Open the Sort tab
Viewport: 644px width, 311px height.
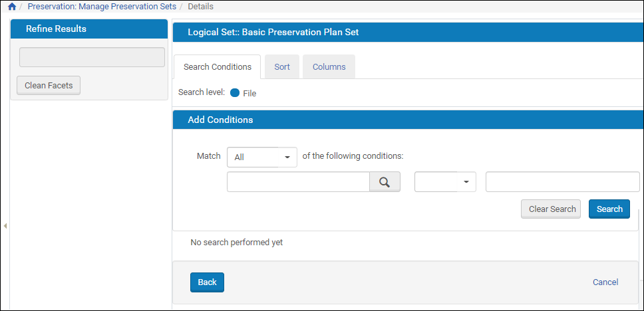pyautogui.click(x=282, y=67)
